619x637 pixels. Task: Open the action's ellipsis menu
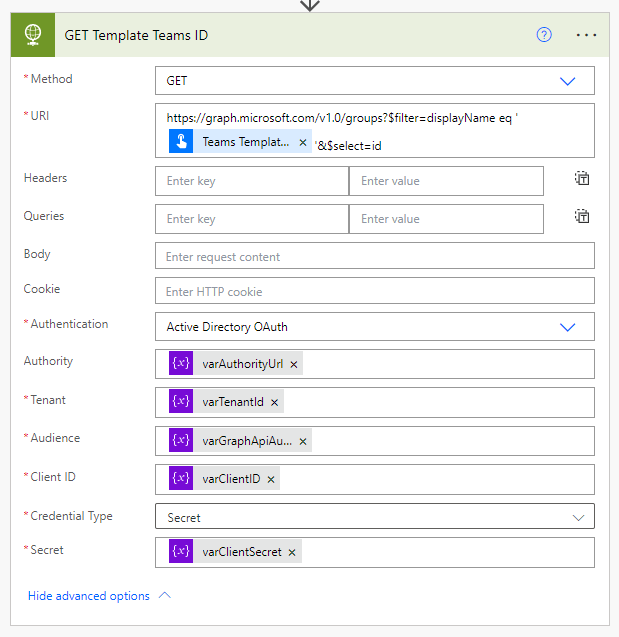tap(586, 35)
